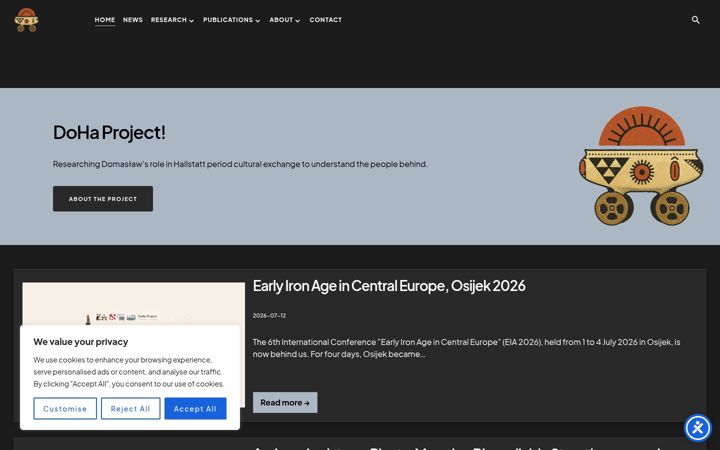This screenshot has height=450, width=720.
Task: Open the accessibility widget icon
Action: pyautogui.click(x=698, y=428)
